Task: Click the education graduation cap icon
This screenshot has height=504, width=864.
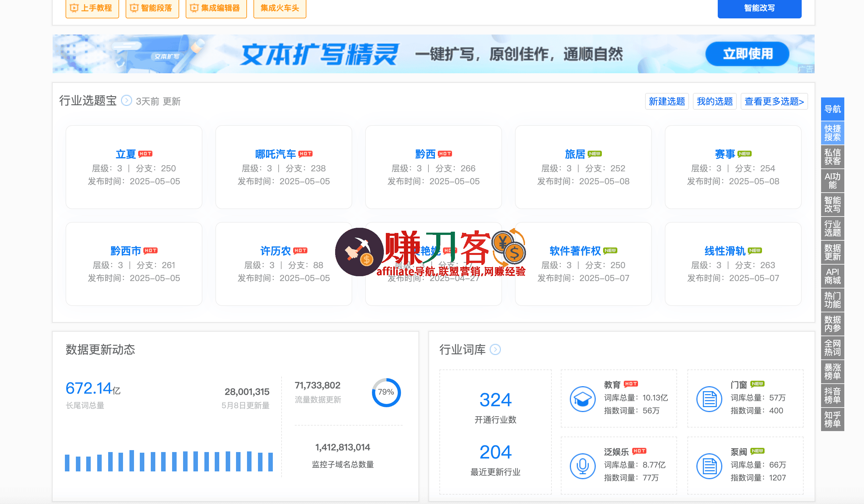Action: (582, 399)
